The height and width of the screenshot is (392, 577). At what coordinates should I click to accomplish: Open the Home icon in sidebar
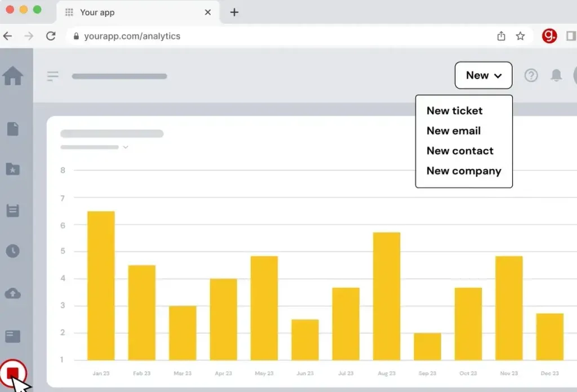pos(13,75)
